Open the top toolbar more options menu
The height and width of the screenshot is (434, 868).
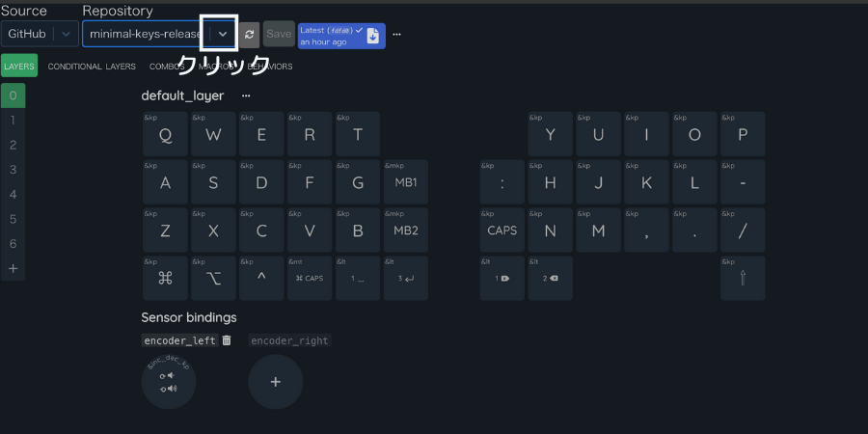(x=396, y=35)
